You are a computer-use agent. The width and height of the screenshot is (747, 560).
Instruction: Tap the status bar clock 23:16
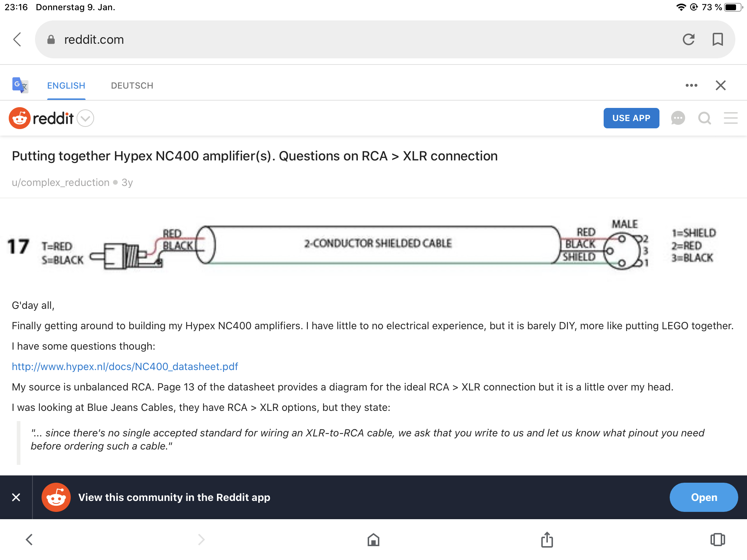tap(16, 7)
